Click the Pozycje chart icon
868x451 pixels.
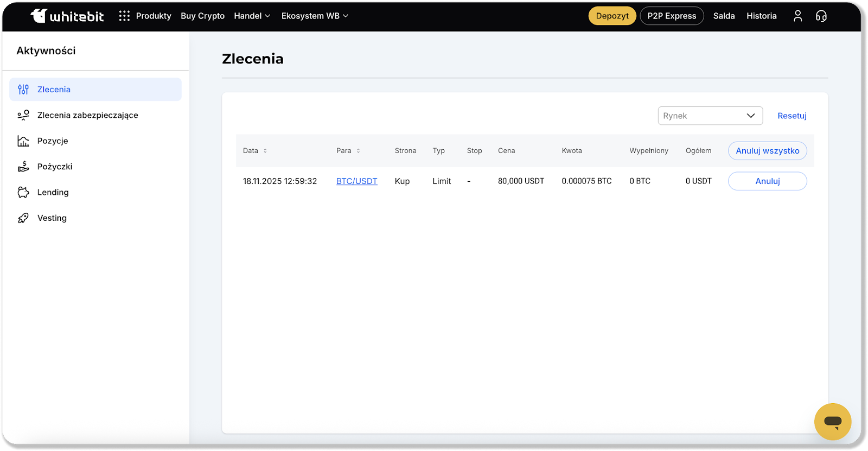[23, 141]
